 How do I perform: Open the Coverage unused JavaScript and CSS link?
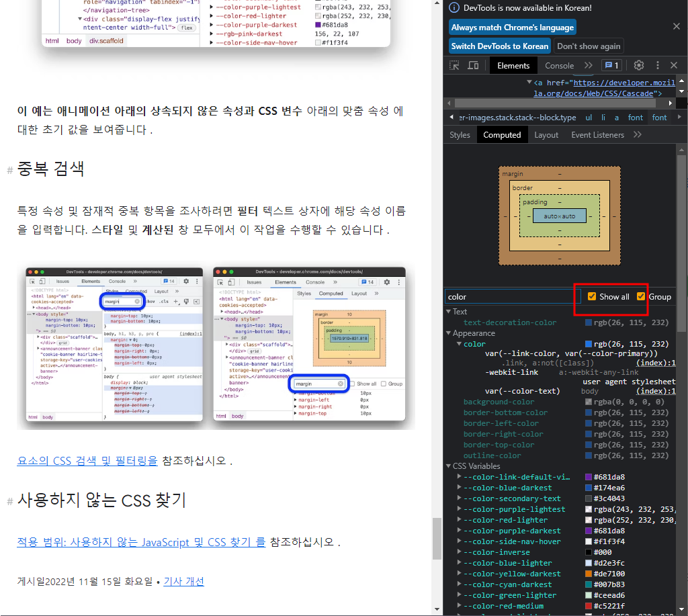pos(141,542)
